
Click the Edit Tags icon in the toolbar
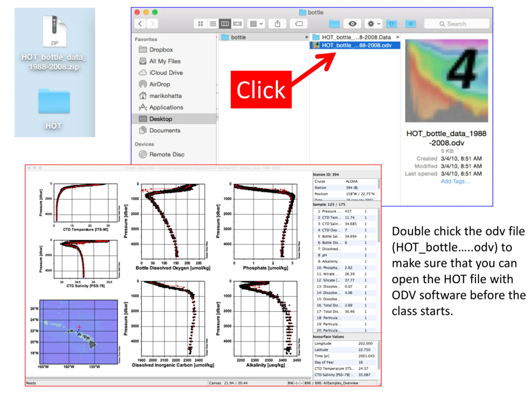pyautogui.click(x=299, y=24)
